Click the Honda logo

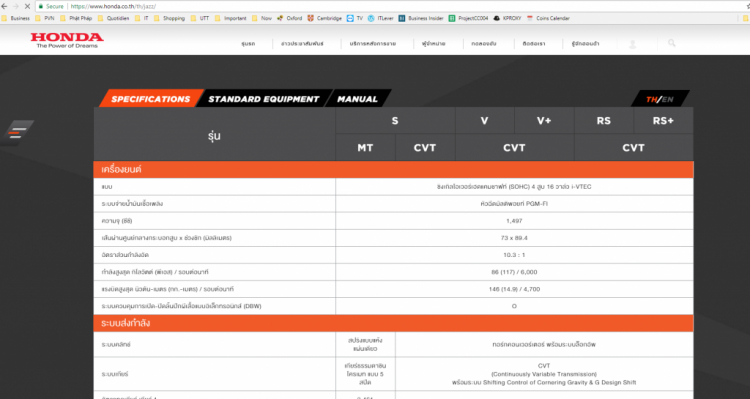pos(67,40)
